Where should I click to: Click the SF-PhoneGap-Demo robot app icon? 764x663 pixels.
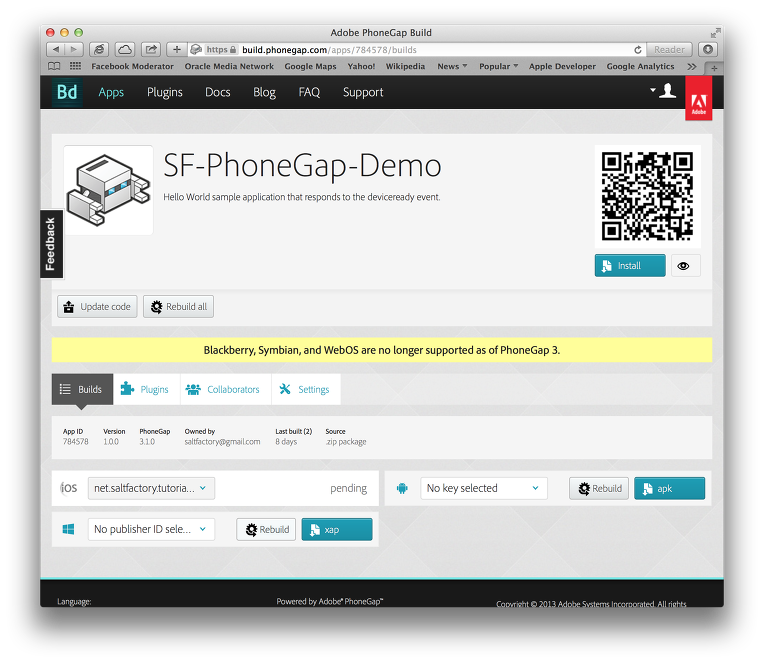[x=108, y=190]
